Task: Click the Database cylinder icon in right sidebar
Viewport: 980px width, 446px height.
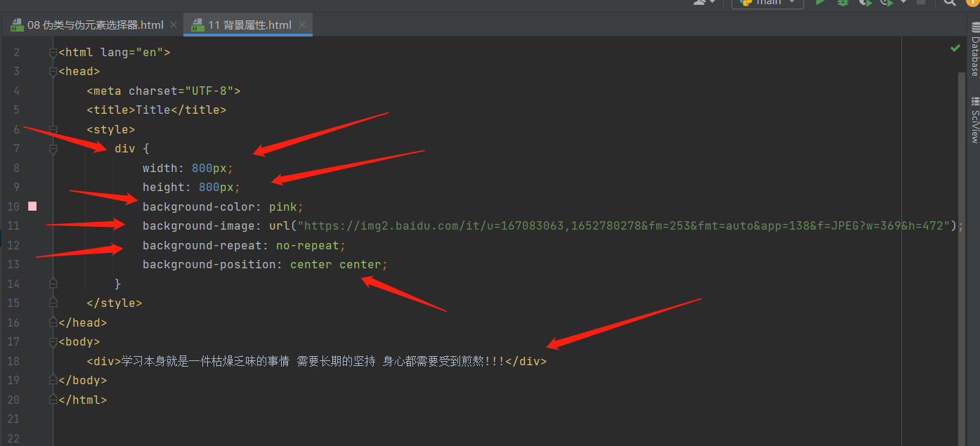Action: click(x=975, y=27)
